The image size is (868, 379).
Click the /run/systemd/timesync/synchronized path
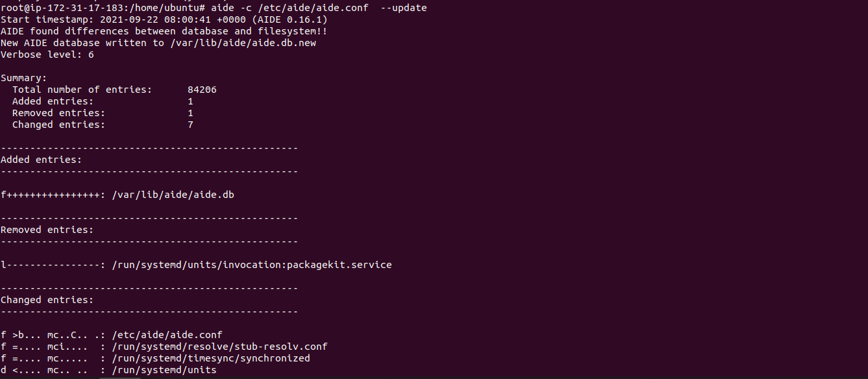click(211, 358)
